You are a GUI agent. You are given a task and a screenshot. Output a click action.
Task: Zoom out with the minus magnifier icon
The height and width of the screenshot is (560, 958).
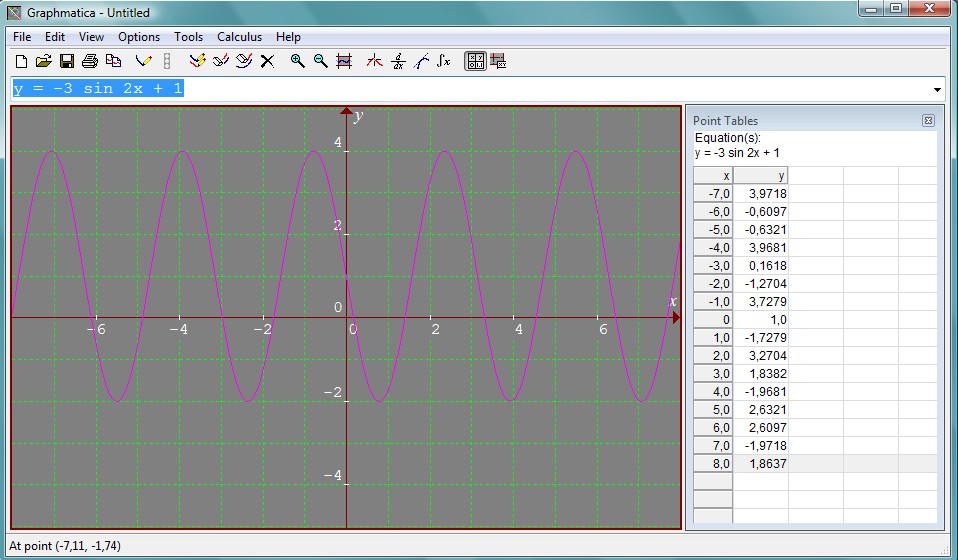(x=320, y=61)
